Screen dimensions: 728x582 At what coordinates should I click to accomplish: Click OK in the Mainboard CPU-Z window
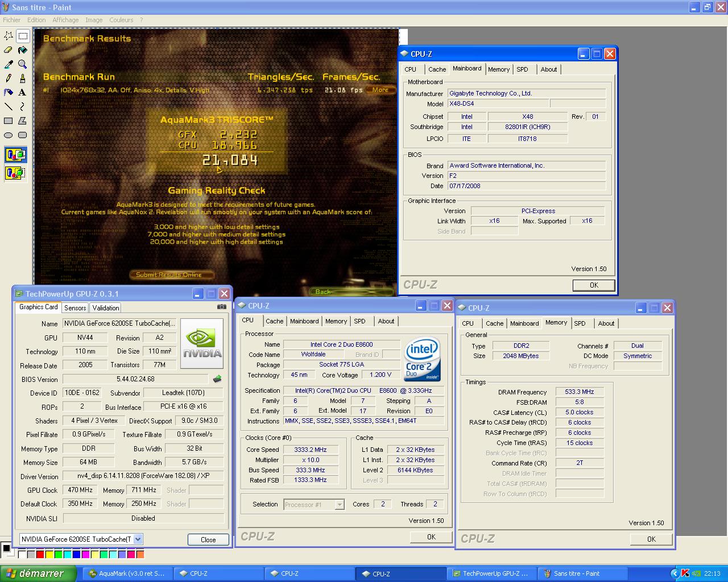pyautogui.click(x=594, y=285)
